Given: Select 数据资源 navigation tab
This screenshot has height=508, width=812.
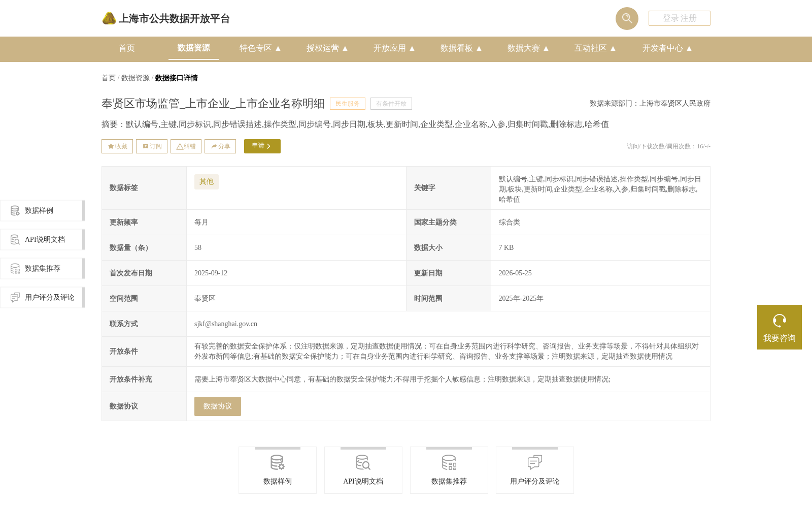Looking at the screenshot, I should [194, 48].
